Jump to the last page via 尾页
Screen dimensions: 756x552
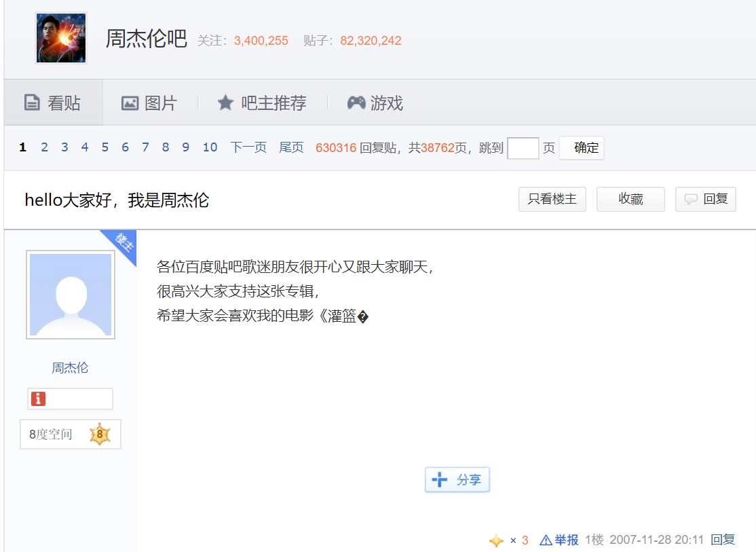click(x=291, y=147)
